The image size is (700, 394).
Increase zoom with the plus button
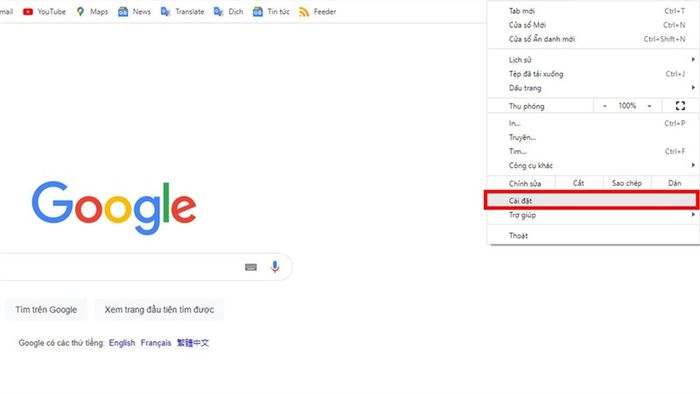[650, 106]
